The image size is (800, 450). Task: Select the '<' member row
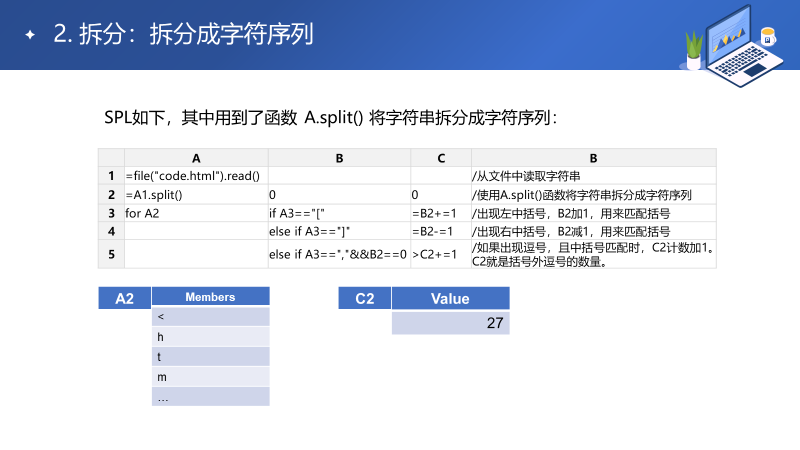pos(211,317)
